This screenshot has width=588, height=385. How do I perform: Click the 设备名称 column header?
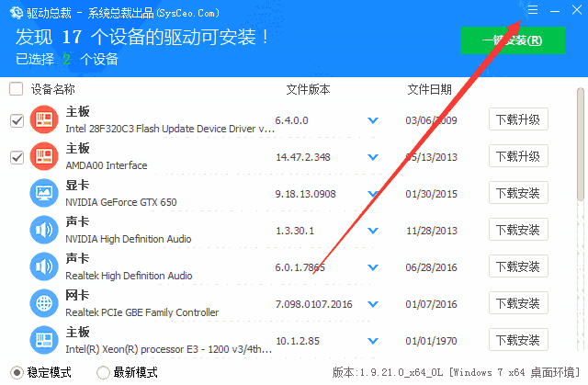(x=53, y=89)
